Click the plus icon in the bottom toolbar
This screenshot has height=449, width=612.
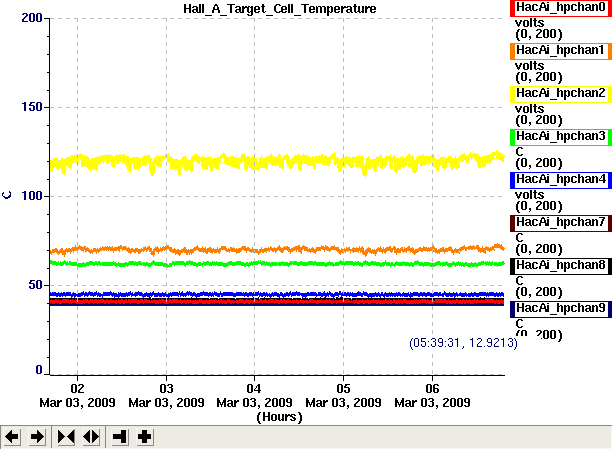(x=144, y=437)
